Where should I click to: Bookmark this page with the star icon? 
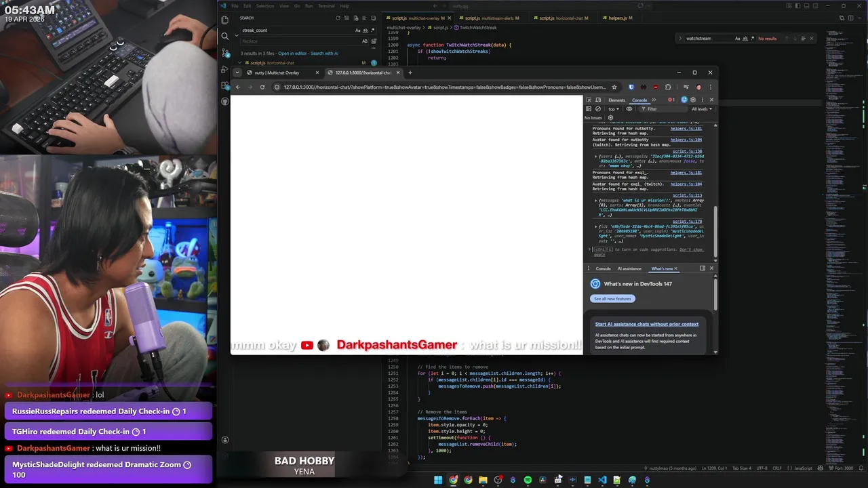coord(614,87)
